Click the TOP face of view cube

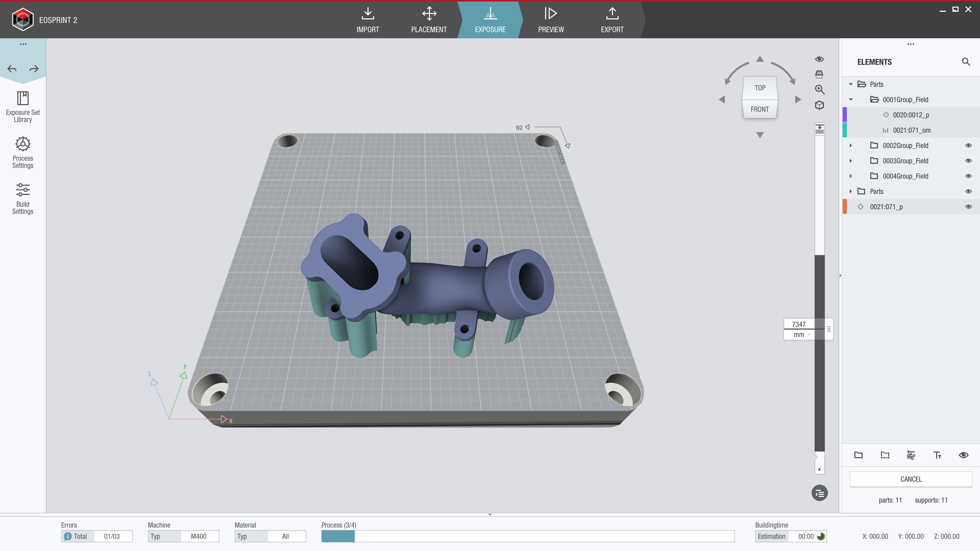click(760, 88)
